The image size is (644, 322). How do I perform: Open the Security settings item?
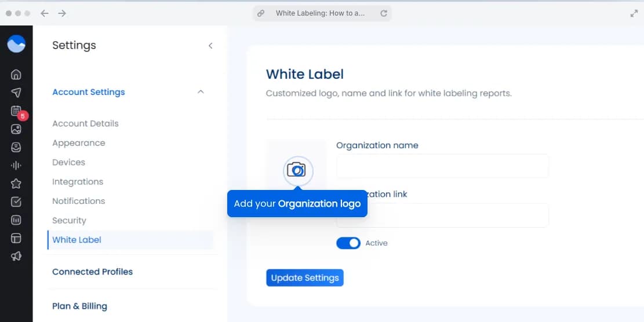pos(69,221)
